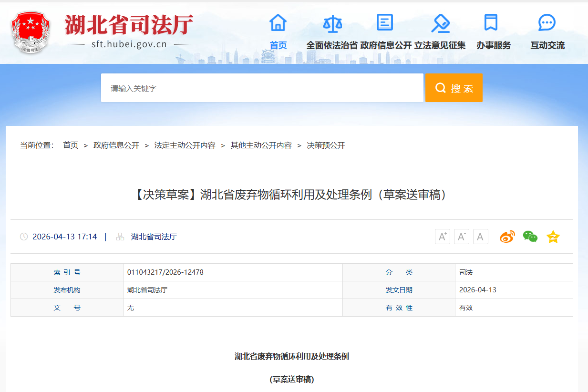Open the scales icon for 全面依法治省

pos(332,22)
